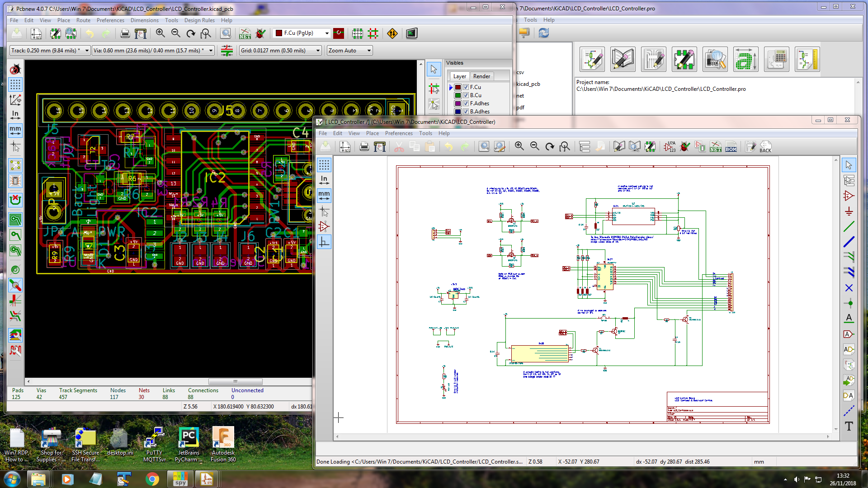
Task: Open the Zoom Auto dropdown
Action: coord(349,51)
